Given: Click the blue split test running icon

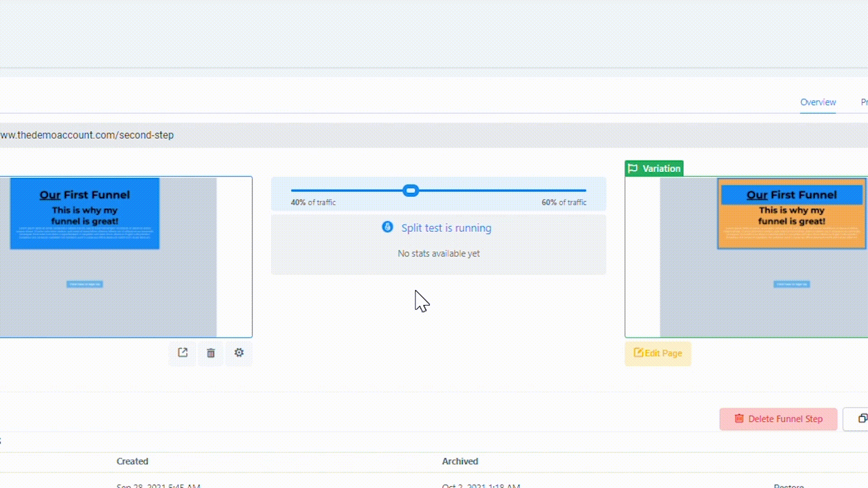Looking at the screenshot, I should pos(387,227).
